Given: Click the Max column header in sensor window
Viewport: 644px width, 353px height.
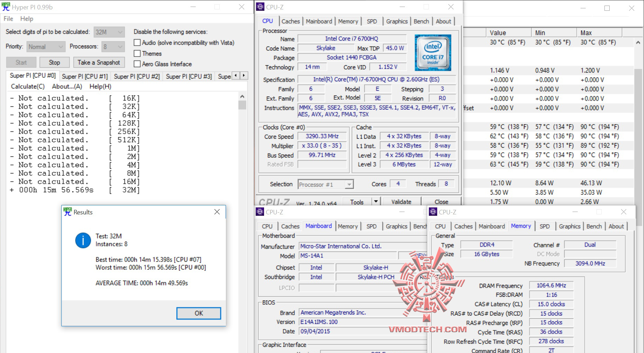Looking at the screenshot, I should [599, 33].
